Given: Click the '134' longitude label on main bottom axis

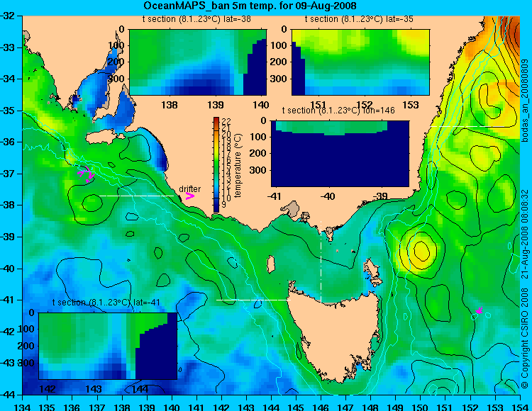Looking at the screenshot, I should [x=23, y=407].
